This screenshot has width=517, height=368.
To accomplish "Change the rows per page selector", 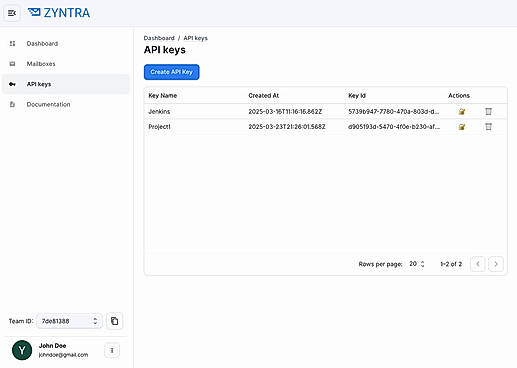I will (416, 264).
